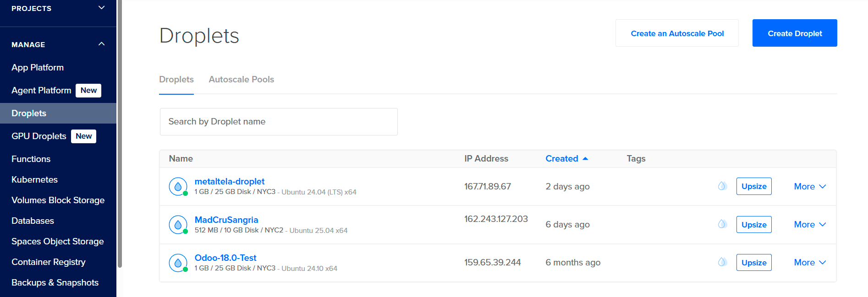
Task: Open Spaces Object Storage
Action: (57, 241)
